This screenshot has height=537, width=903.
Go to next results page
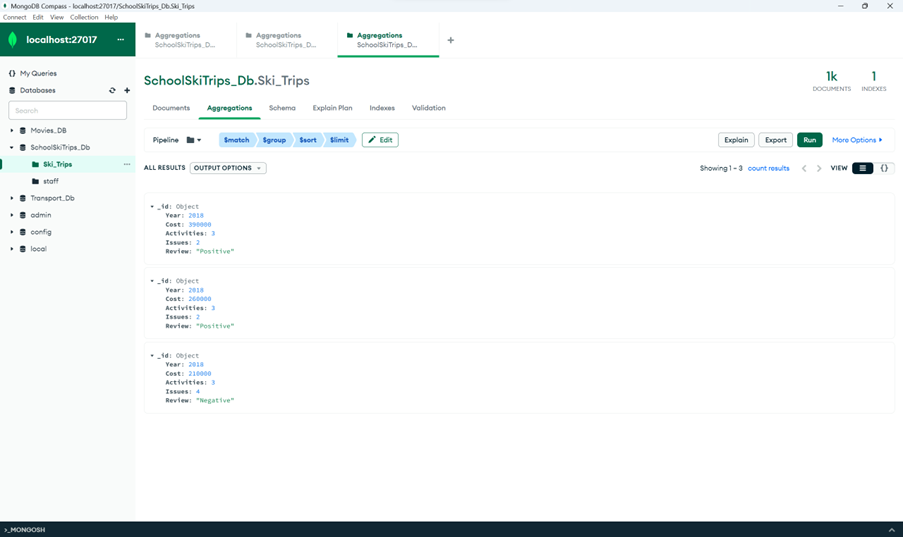(819, 168)
